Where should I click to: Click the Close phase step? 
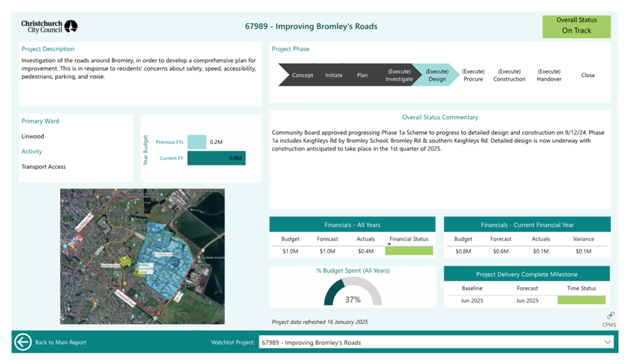coord(588,75)
